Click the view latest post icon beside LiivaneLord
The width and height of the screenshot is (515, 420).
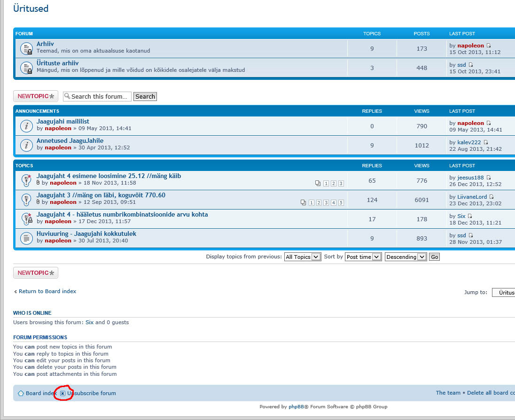point(492,197)
